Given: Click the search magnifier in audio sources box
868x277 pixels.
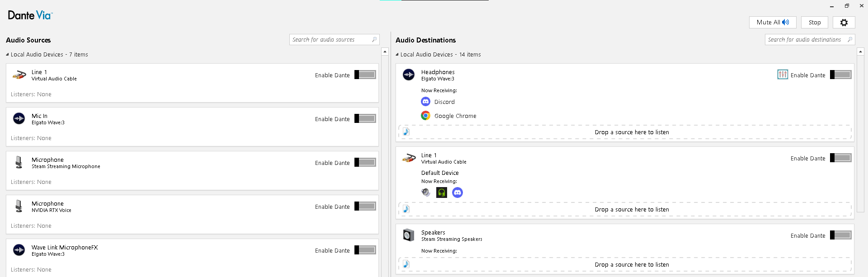Looking at the screenshot, I should (x=374, y=40).
